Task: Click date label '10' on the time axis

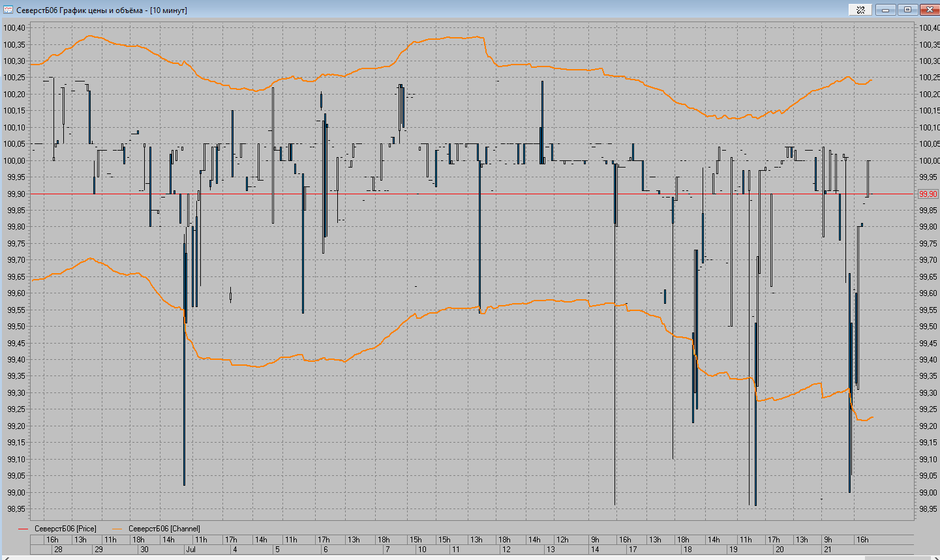Action: [422, 550]
